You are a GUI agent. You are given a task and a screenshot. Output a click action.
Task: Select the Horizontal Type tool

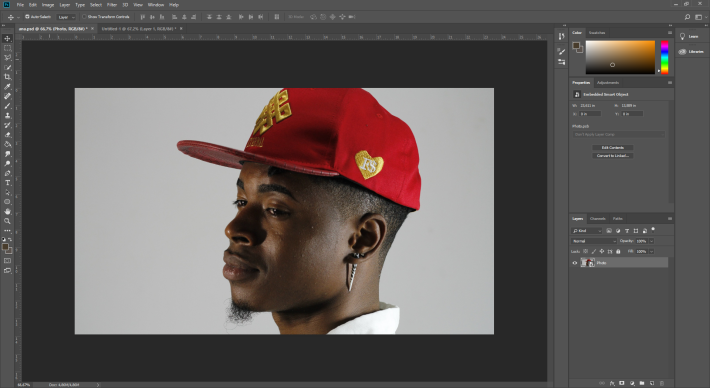tap(7, 183)
